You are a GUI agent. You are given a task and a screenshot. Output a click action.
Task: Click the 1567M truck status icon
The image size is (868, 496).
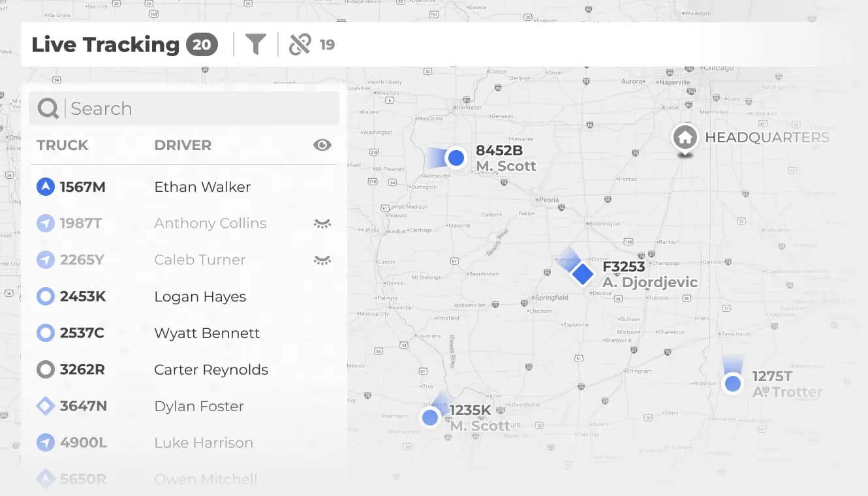[45, 187]
